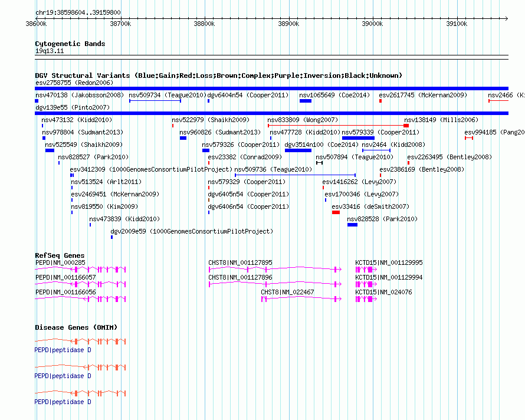Viewport: 525px width, 420px height.
Task: Select nsv978804 (Sudmant2013) variant
Action: pyautogui.click(x=83, y=132)
